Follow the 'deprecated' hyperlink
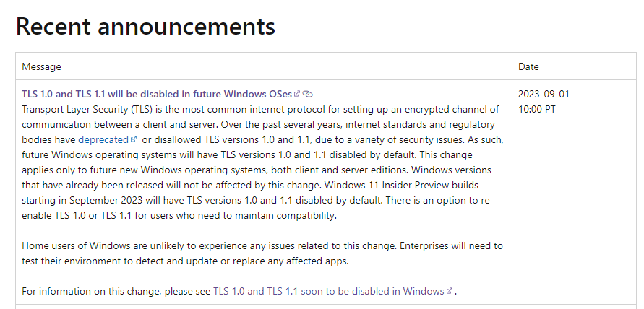The image size is (644, 309). tap(103, 139)
